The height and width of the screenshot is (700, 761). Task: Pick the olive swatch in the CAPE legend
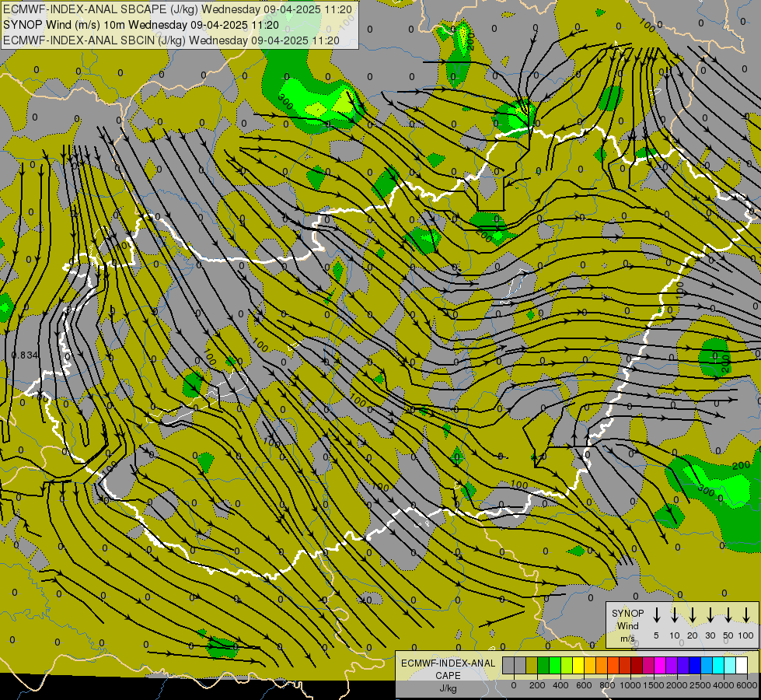click(x=532, y=665)
